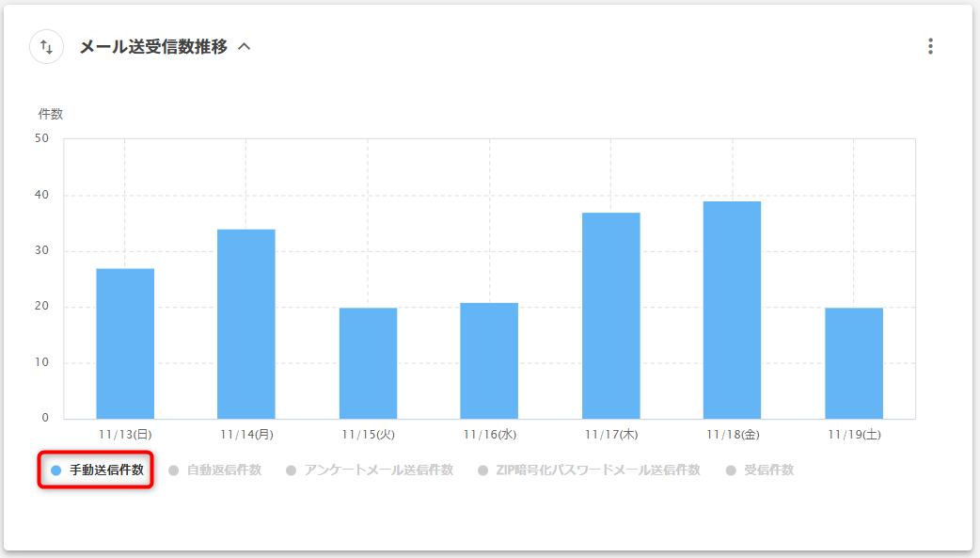
Task: Click the up-down arrows icon beside the title
Action: [x=46, y=46]
